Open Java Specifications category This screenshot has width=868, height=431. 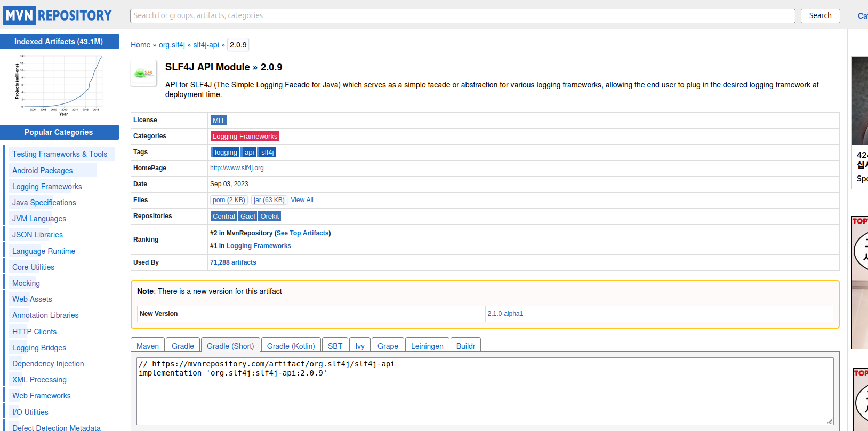(x=44, y=203)
